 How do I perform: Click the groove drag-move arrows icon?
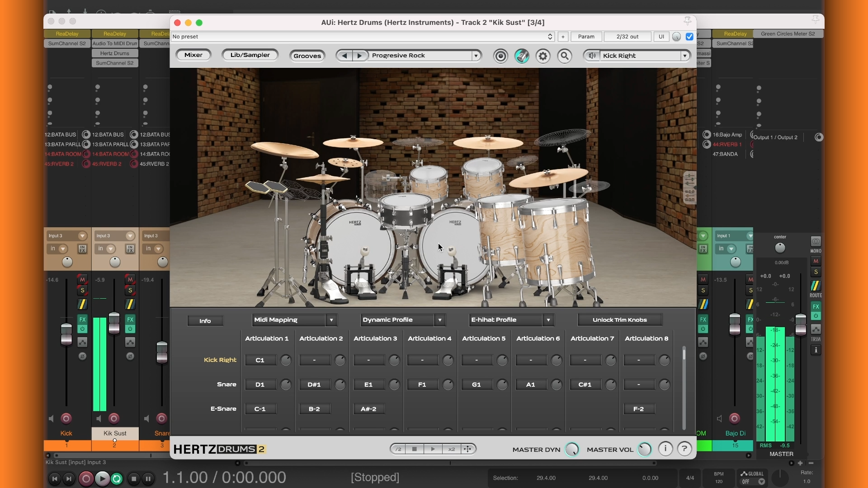468,449
